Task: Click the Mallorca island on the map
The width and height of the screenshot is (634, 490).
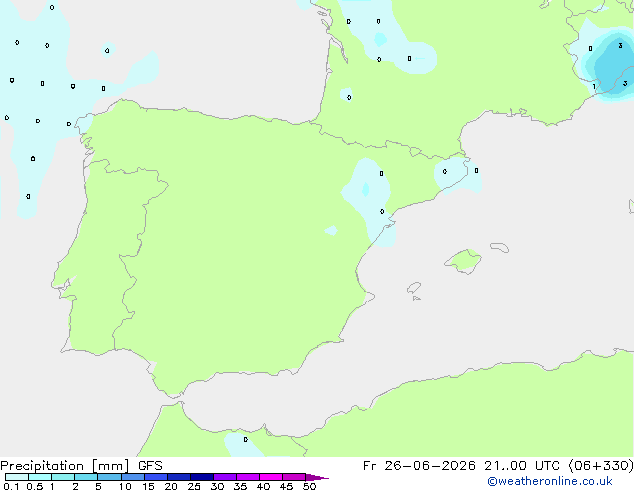Action: tap(463, 261)
